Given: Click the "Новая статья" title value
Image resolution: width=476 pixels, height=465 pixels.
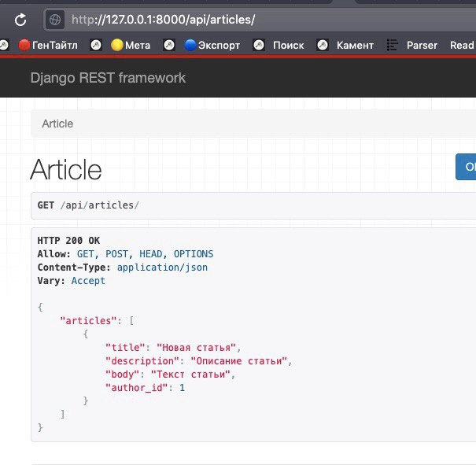Looking at the screenshot, I should pos(196,347).
